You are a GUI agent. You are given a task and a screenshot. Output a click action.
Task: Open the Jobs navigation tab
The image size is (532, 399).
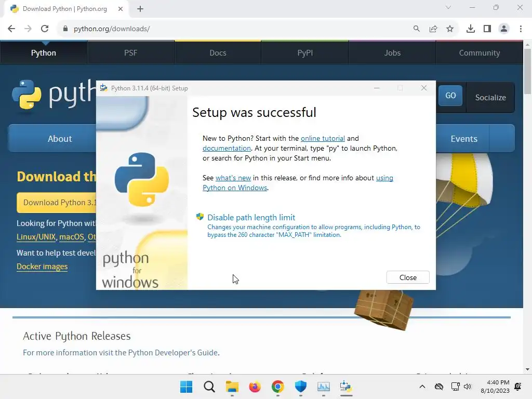coord(392,52)
